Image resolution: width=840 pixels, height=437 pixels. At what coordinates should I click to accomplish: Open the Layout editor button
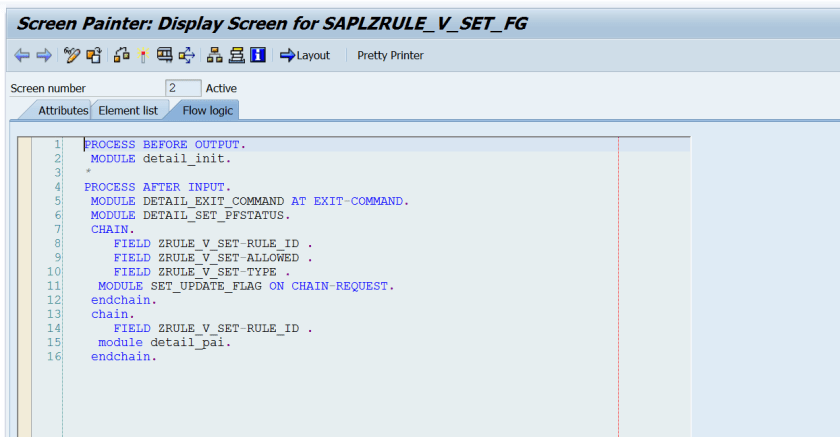click(305, 55)
